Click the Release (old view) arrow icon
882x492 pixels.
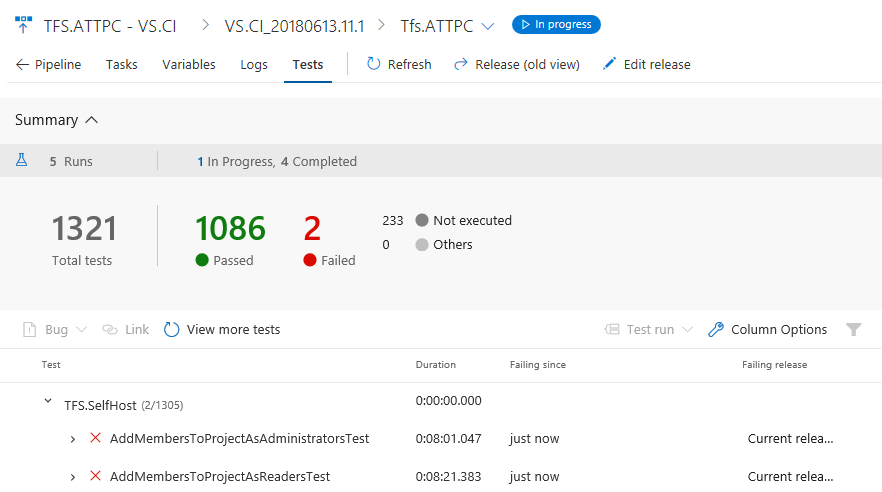(461, 65)
